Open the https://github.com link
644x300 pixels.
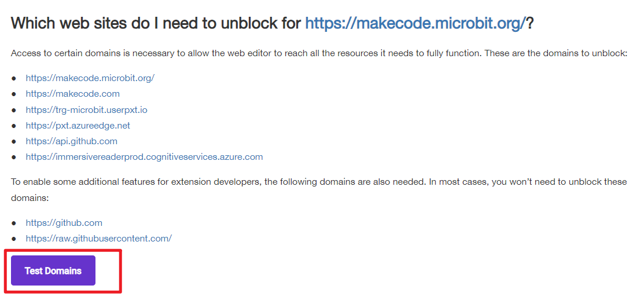pyautogui.click(x=64, y=223)
